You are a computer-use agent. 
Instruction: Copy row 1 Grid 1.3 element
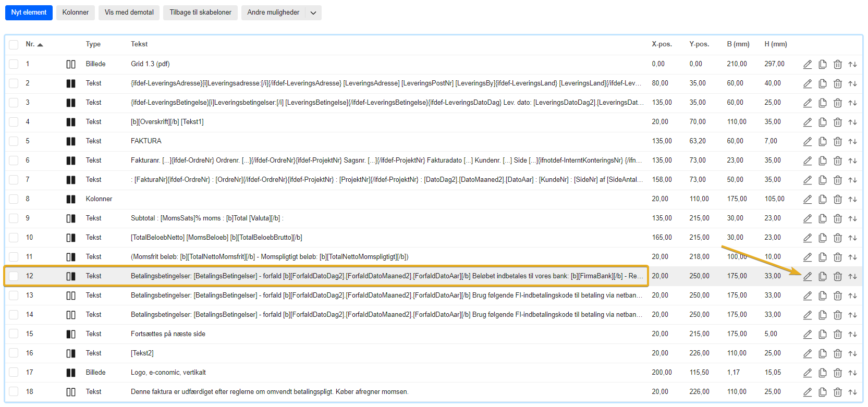pos(822,64)
